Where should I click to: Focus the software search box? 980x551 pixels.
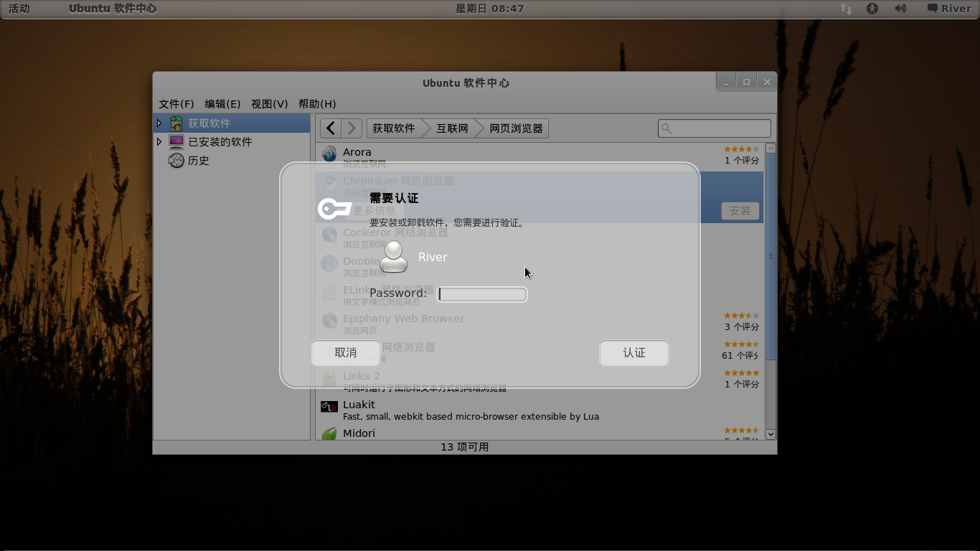[715, 128]
